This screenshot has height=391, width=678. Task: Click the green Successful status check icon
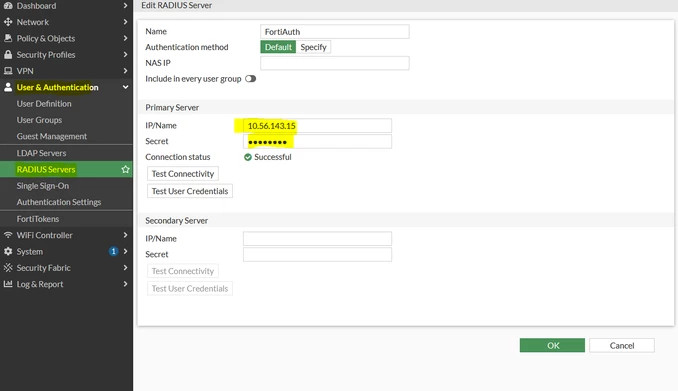click(x=248, y=157)
